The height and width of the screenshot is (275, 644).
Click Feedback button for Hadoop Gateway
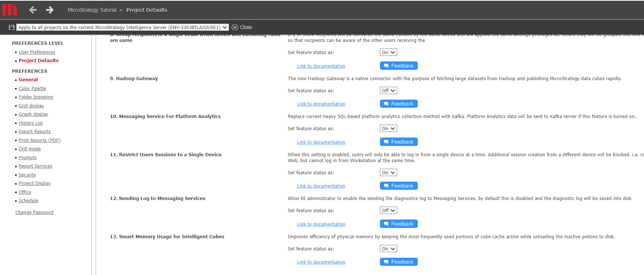click(x=398, y=104)
